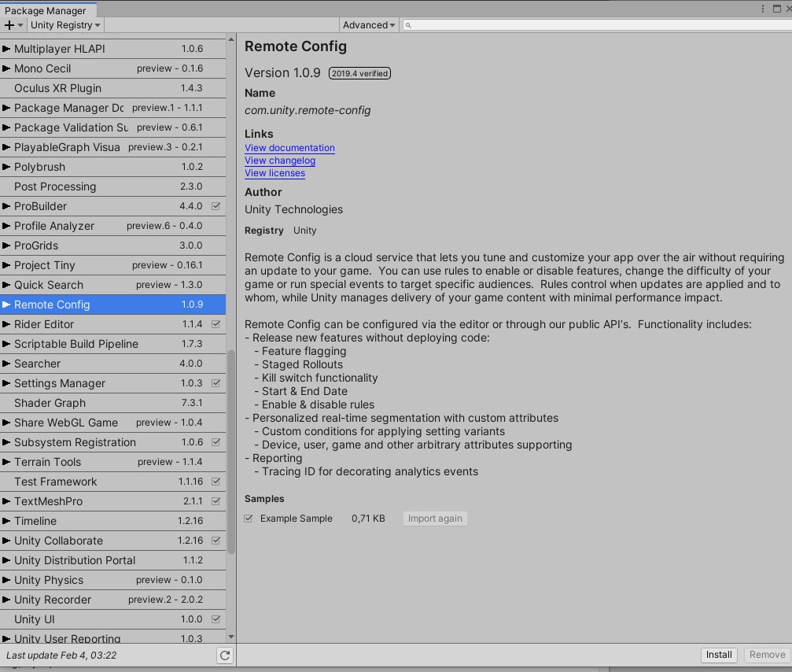Viewport: 792px width, 672px height.
Task: Expand the Multiplayer HLAPI versions arrow
Action: click(x=6, y=49)
